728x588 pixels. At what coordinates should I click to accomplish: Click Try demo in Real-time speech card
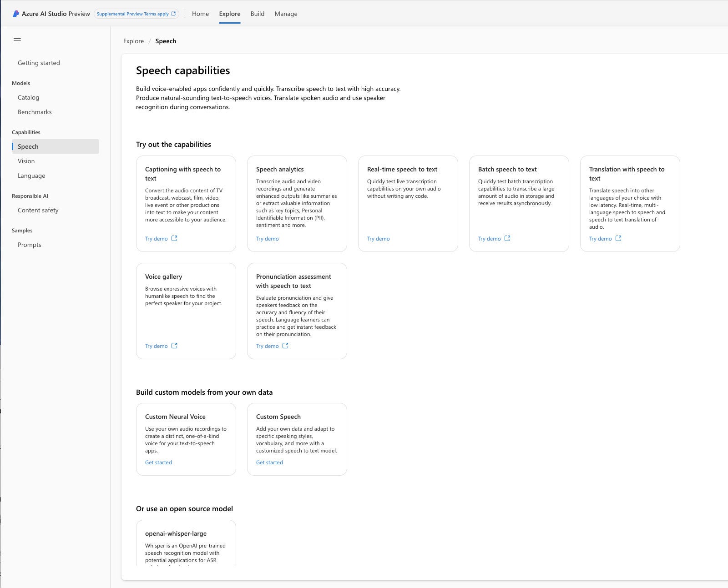[x=378, y=239]
